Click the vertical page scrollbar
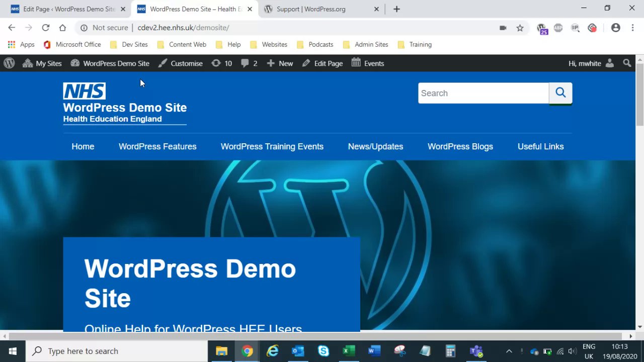 (639, 96)
